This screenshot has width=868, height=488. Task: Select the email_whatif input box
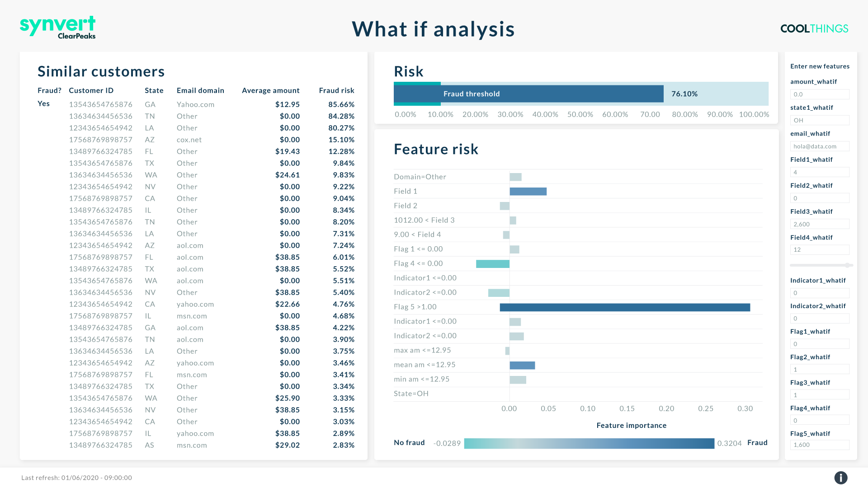pos(820,146)
